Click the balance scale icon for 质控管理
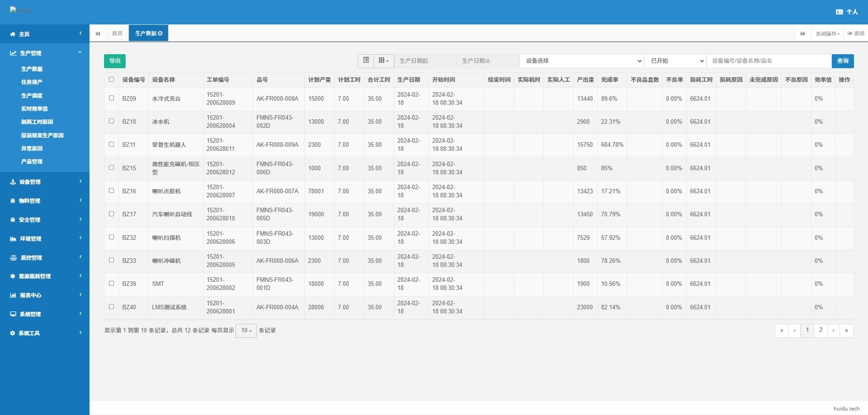Viewport: 868px width, 415px height. [14, 257]
